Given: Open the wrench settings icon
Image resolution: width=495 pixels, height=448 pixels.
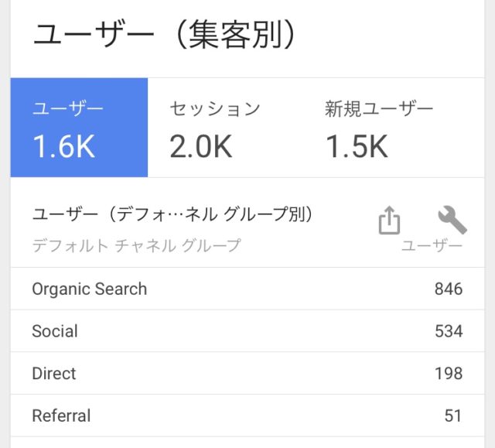Looking at the screenshot, I should (452, 220).
